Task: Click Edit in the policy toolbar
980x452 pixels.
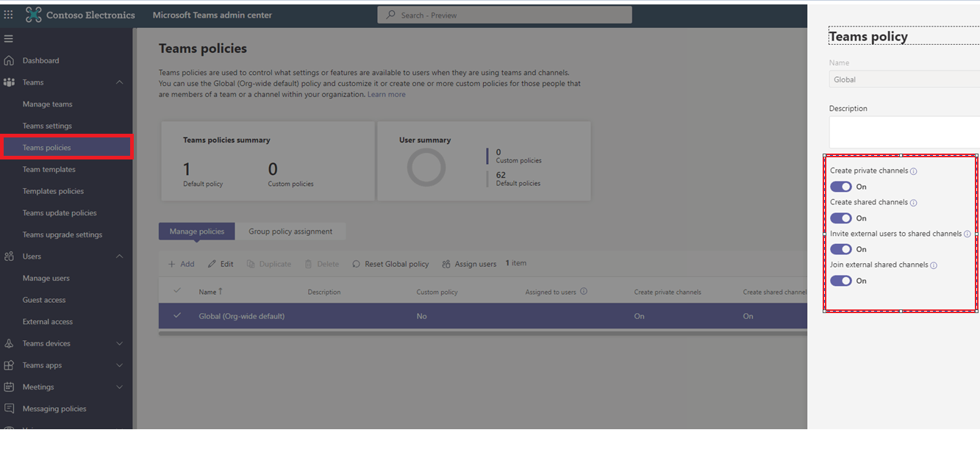Action: click(x=221, y=264)
